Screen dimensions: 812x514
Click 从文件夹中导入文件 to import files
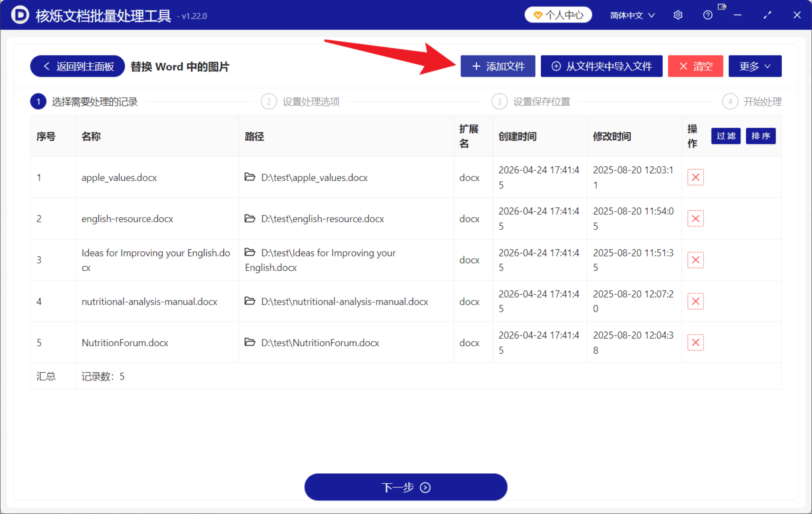(601, 66)
